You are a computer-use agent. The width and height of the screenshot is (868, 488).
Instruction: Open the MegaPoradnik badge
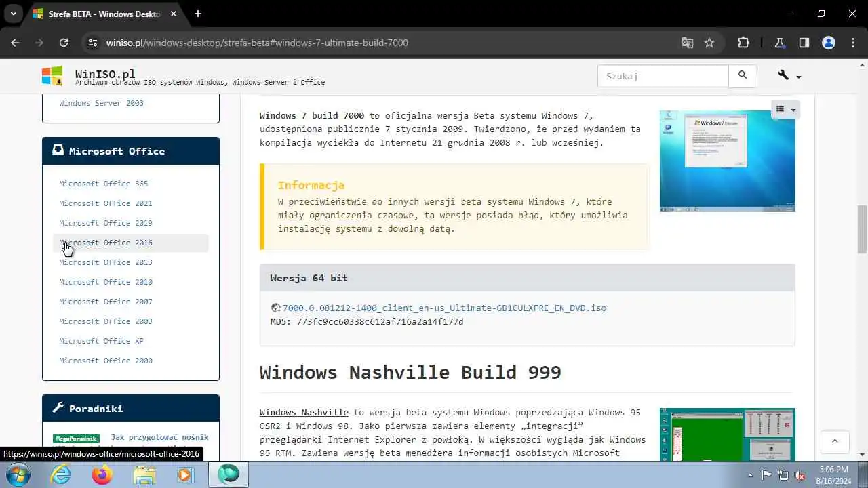[x=76, y=439]
